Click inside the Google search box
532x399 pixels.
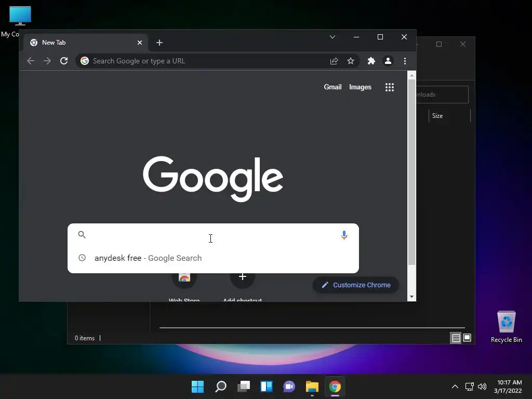213,235
